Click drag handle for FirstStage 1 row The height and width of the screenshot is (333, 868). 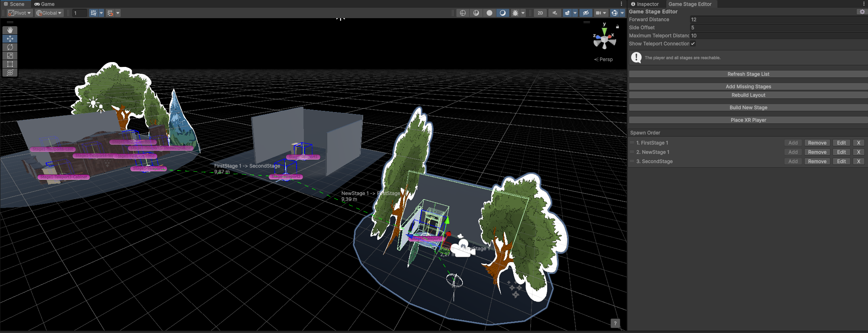632,143
